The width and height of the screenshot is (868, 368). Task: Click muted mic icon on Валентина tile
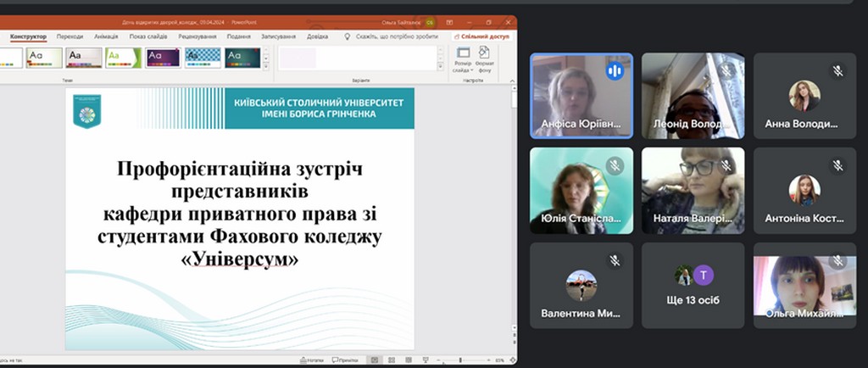615,260
